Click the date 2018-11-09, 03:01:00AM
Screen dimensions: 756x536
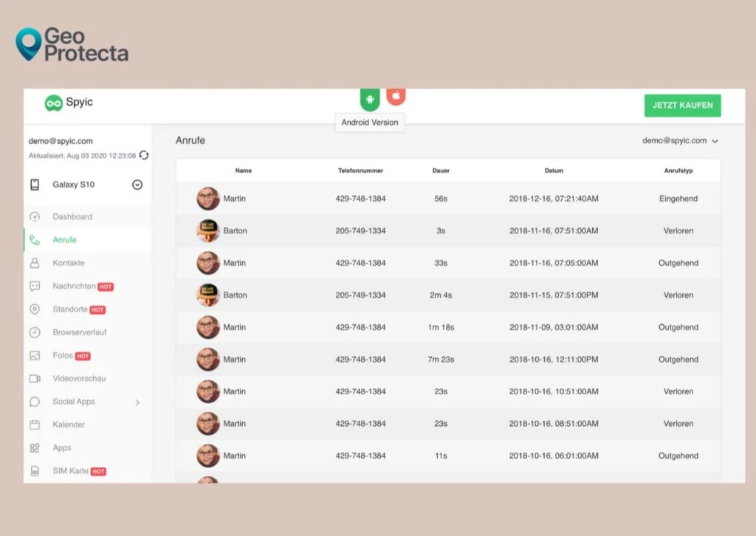coord(554,327)
